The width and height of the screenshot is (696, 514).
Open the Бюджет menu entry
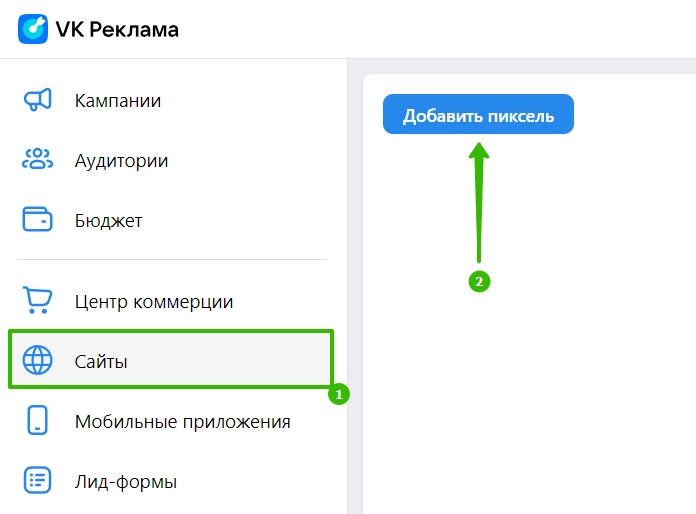(108, 221)
